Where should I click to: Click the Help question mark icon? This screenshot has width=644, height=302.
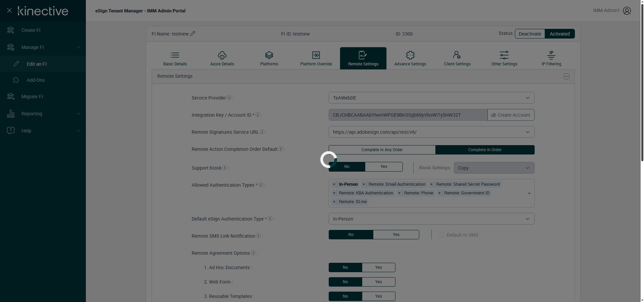11,130
